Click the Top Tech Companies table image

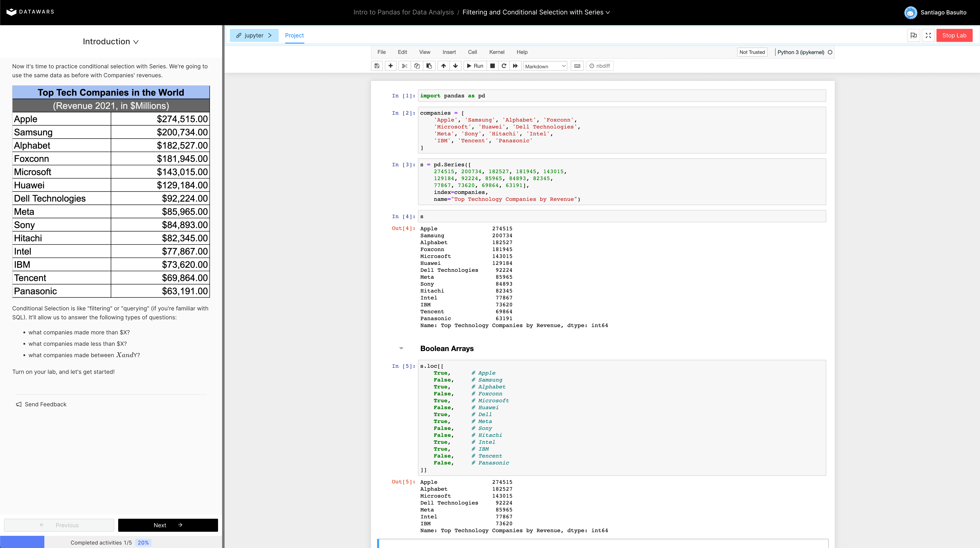(111, 192)
